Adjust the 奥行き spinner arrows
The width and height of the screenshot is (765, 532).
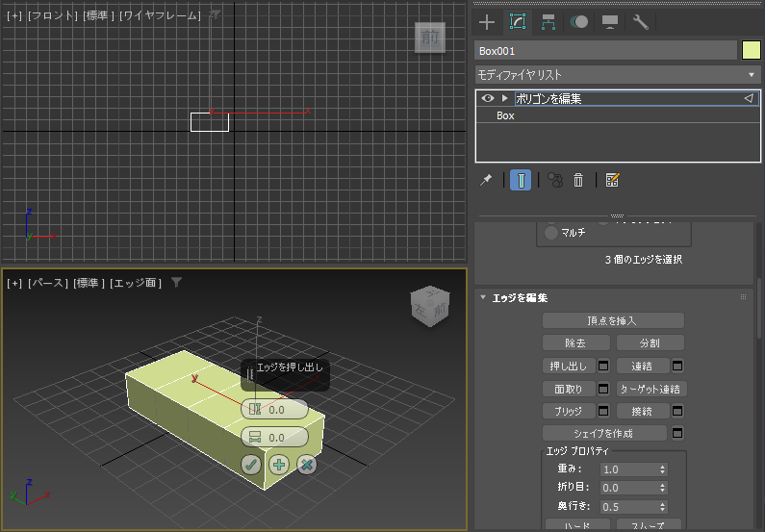663,507
